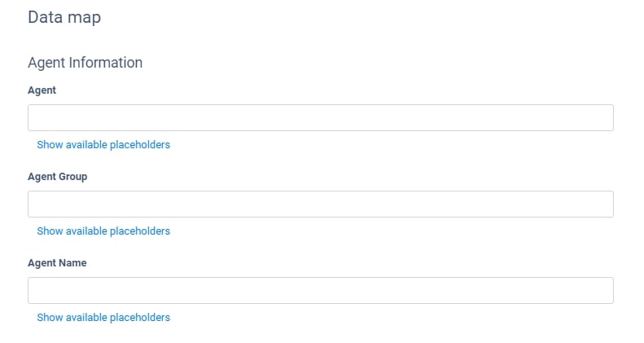Click the Agent field label

coord(42,90)
